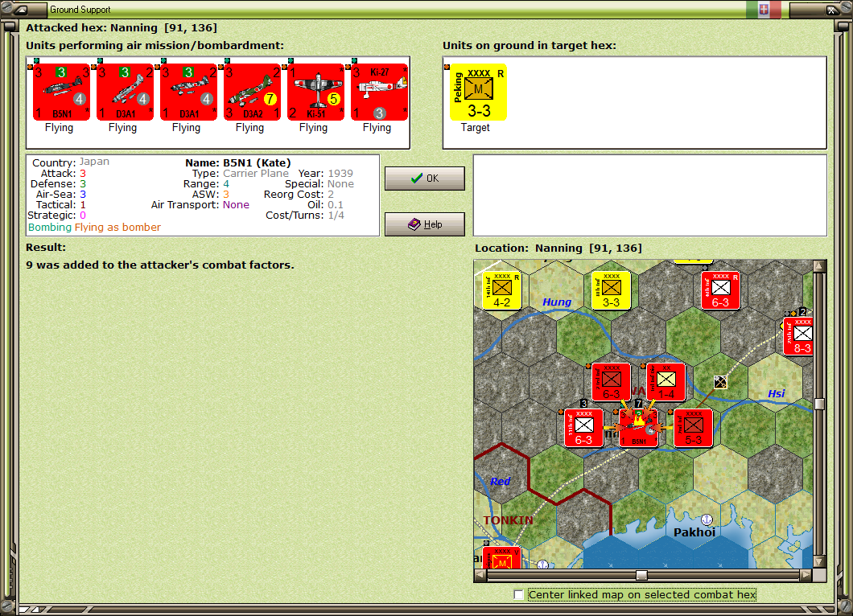Select the Ki-51 aircraft counter
The width and height of the screenshot is (853, 616).
316,92
